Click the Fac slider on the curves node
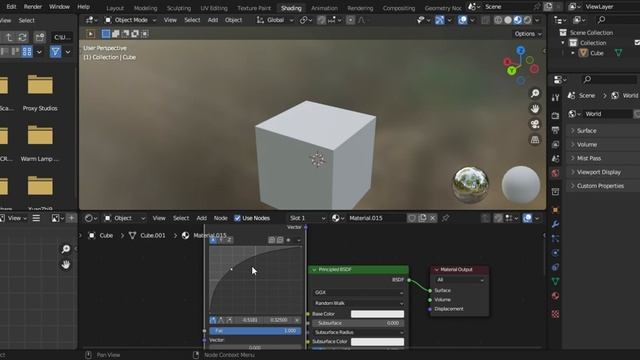The height and width of the screenshot is (360, 640). click(x=255, y=331)
